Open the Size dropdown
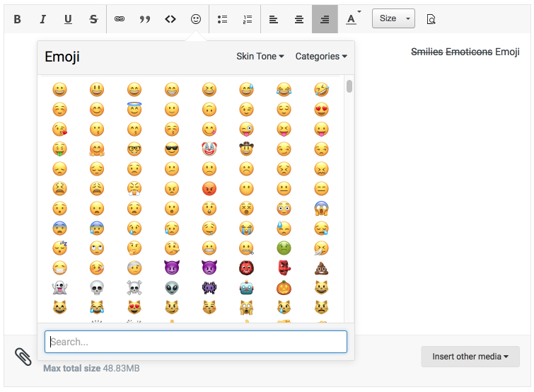Screen dimensions: 534x392 click(x=393, y=18)
